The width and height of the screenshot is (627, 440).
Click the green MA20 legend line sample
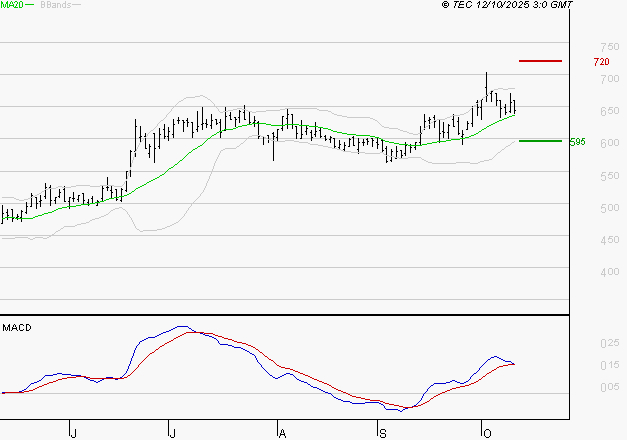[x=29, y=6]
